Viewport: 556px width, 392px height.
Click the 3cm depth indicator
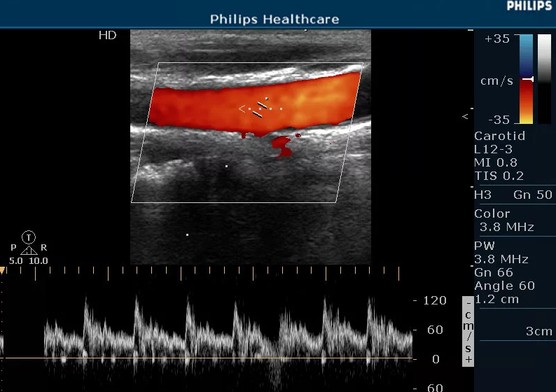click(538, 331)
